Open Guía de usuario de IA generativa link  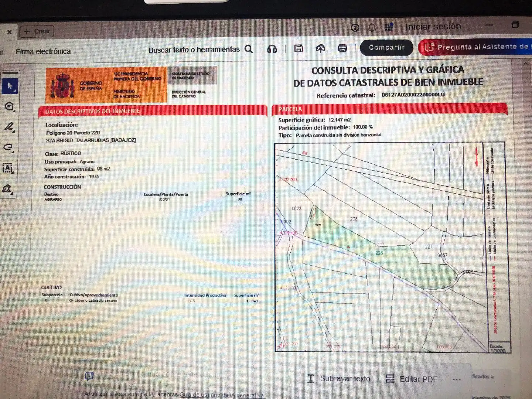pos(222,395)
